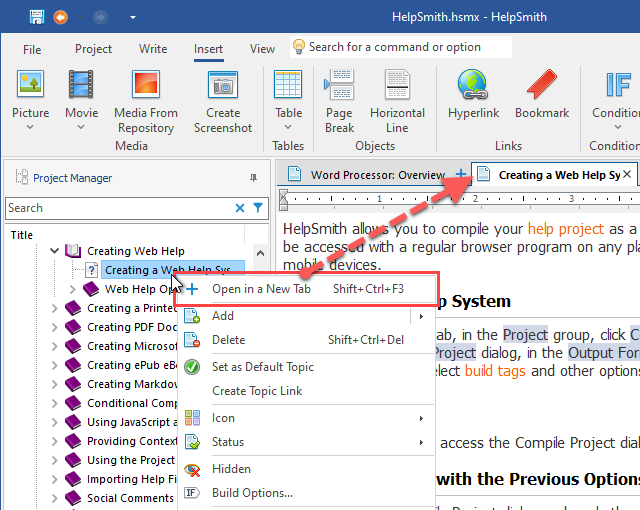
Task: Close the Creating a Web Help Sy tab
Action: (x=627, y=174)
